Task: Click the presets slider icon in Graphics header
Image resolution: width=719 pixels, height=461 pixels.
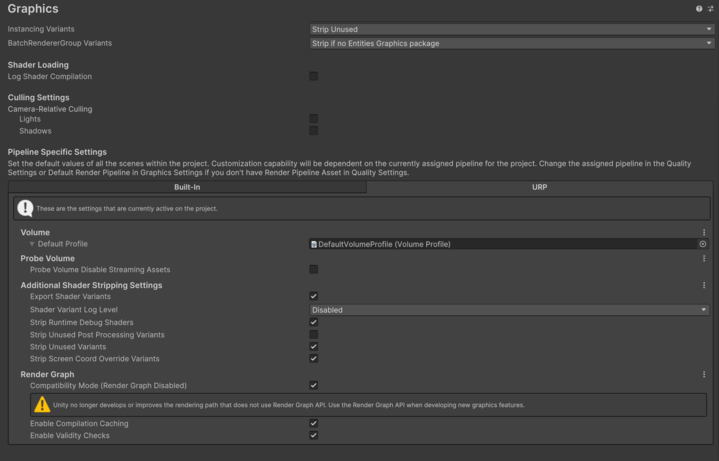Action: [711, 9]
